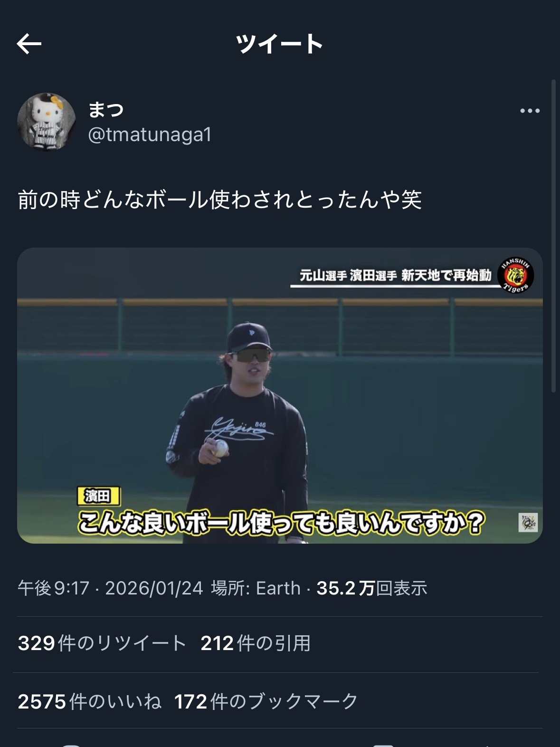The height and width of the screenshot is (747, 560).
Task: Click the ツイート header title
Action: click(x=280, y=44)
